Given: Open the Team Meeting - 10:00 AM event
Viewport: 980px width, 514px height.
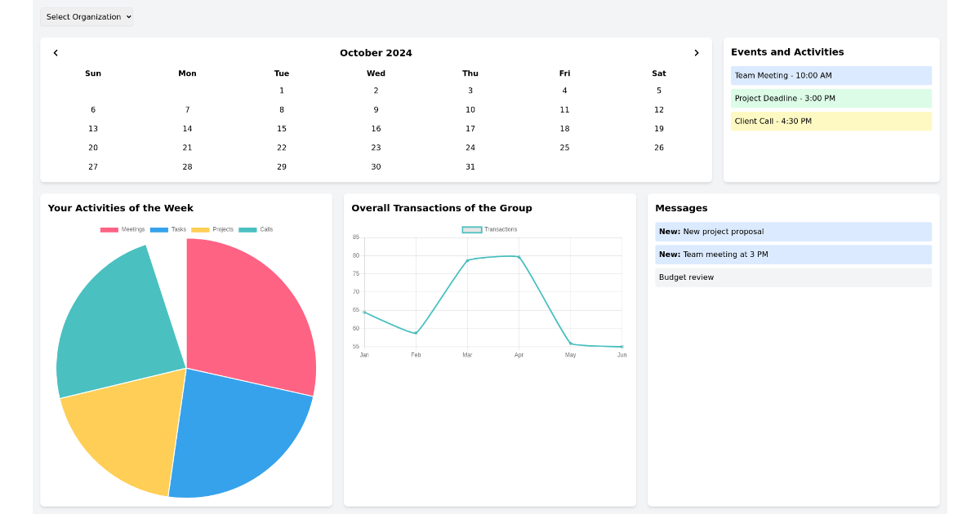Looking at the screenshot, I should [x=831, y=75].
